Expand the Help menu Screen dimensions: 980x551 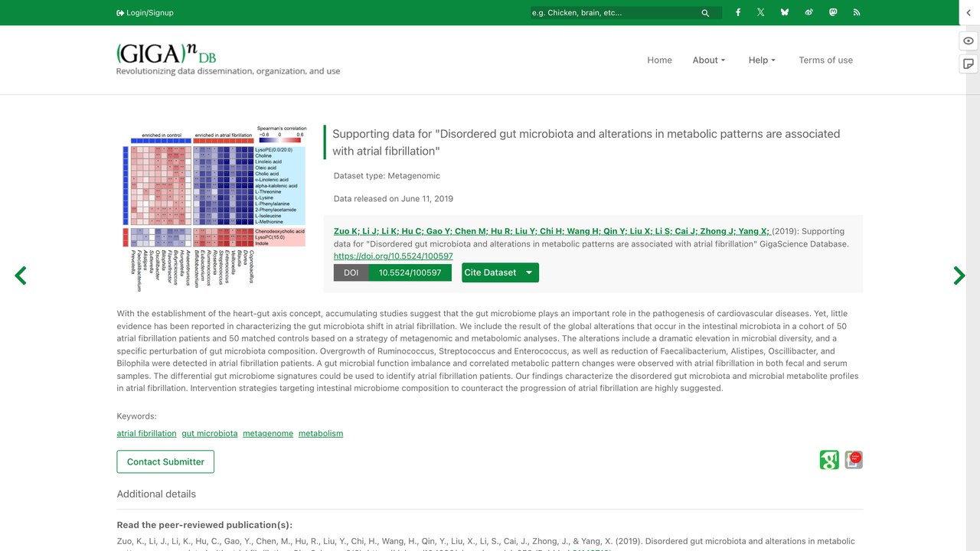coord(762,60)
